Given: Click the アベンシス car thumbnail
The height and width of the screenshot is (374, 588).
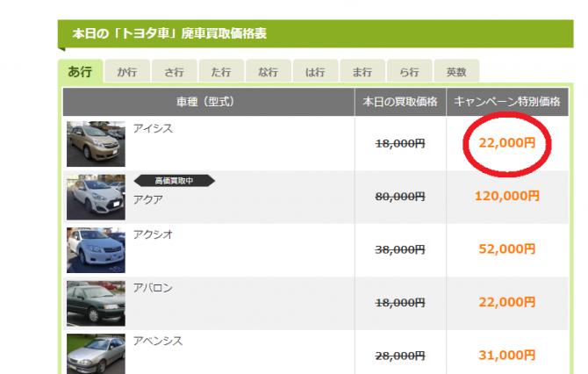Looking at the screenshot, I should click(96, 354).
